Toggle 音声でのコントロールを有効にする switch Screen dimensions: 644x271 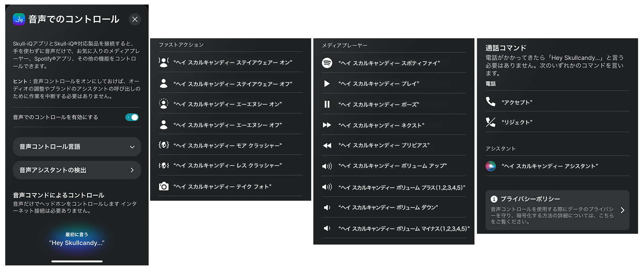[132, 117]
